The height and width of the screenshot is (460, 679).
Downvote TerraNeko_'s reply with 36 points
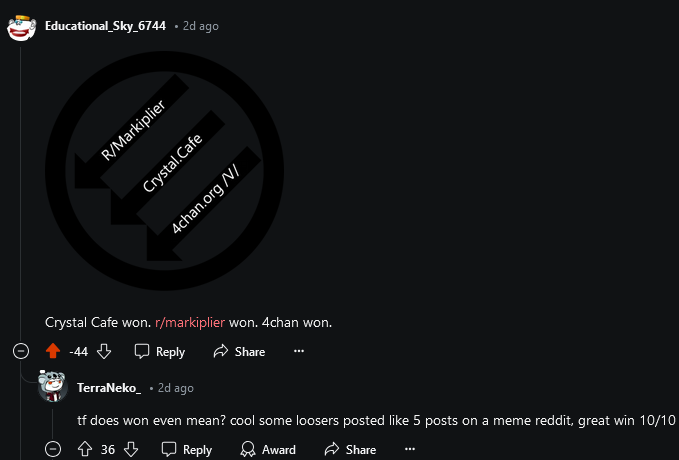click(x=131, y=450)
